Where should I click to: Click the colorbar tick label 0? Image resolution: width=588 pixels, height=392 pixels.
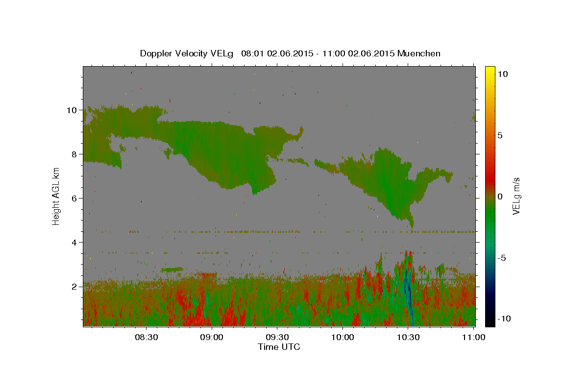click(x=500, y=196)
